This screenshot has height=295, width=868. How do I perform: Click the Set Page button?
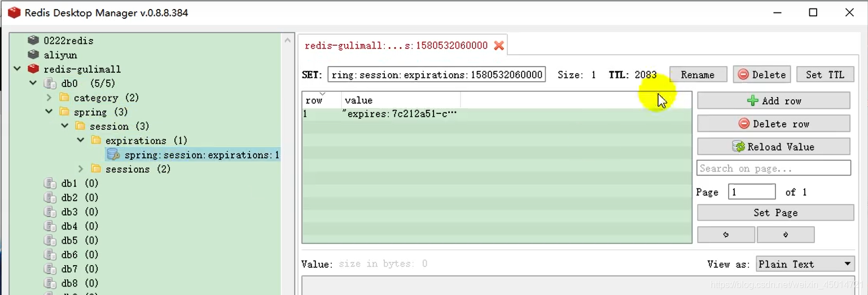[775, 213]
